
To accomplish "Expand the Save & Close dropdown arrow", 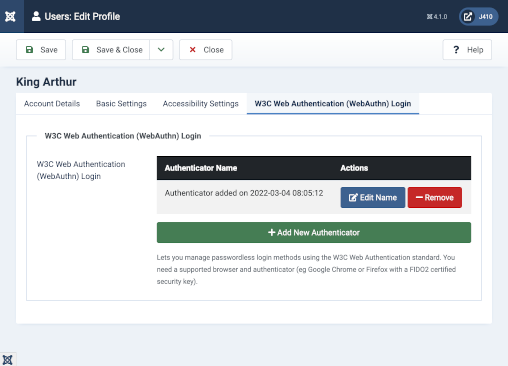I will (x=161, y=50).
